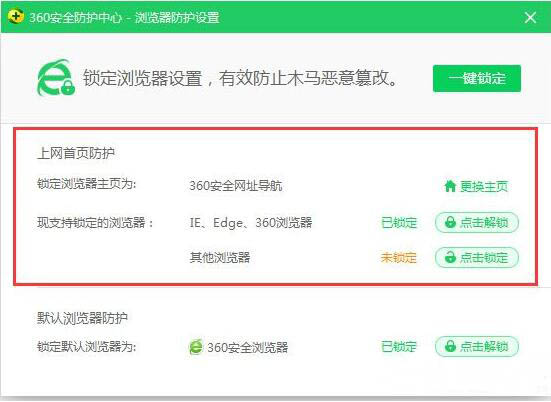Click the 360安全浏览器 browser icon
The width and height of the screenshot is (551, 402).
click(x=196, y=347)
